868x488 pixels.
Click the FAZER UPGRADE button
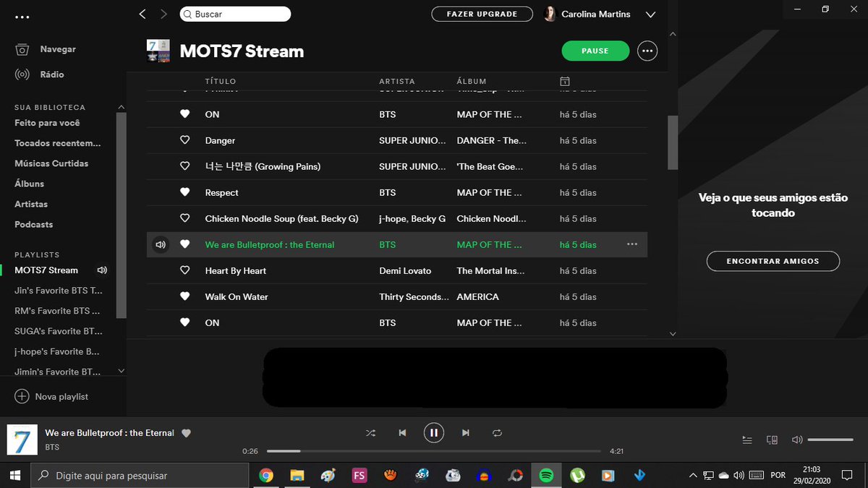coord(482,14)
